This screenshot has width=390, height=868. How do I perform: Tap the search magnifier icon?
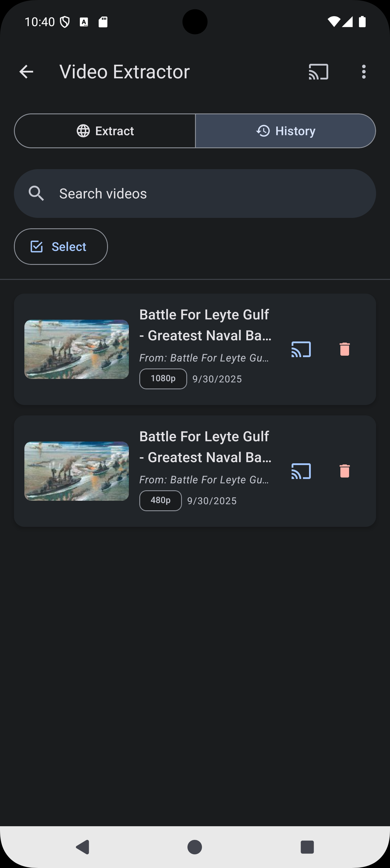36,194
